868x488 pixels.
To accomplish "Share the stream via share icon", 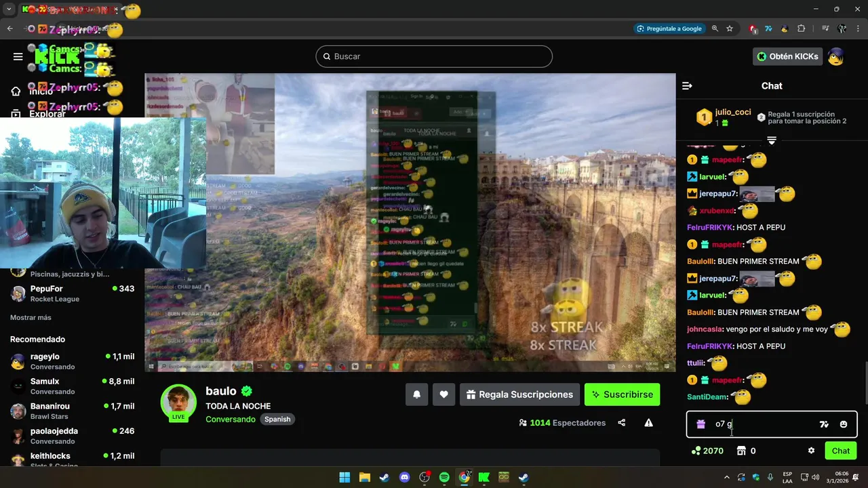I will pos(622,423).
